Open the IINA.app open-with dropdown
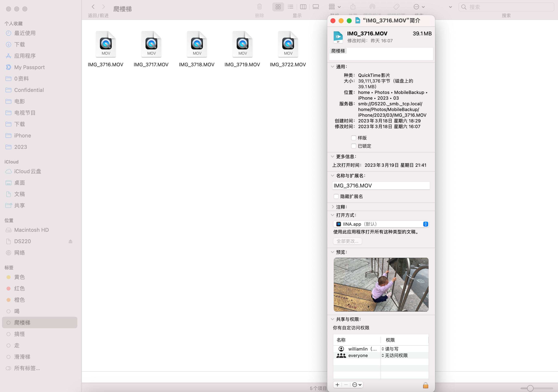This screenshot has width=558, height=392. pos(381,224)
